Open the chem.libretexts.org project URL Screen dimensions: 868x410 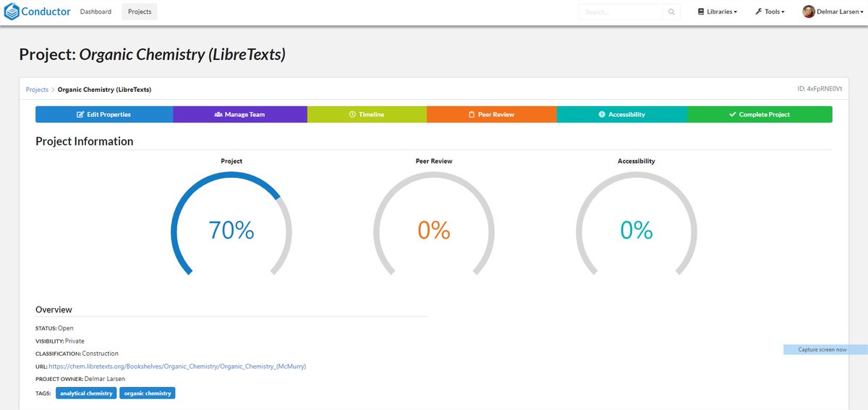pyautogui.click(x=177, y=367)
